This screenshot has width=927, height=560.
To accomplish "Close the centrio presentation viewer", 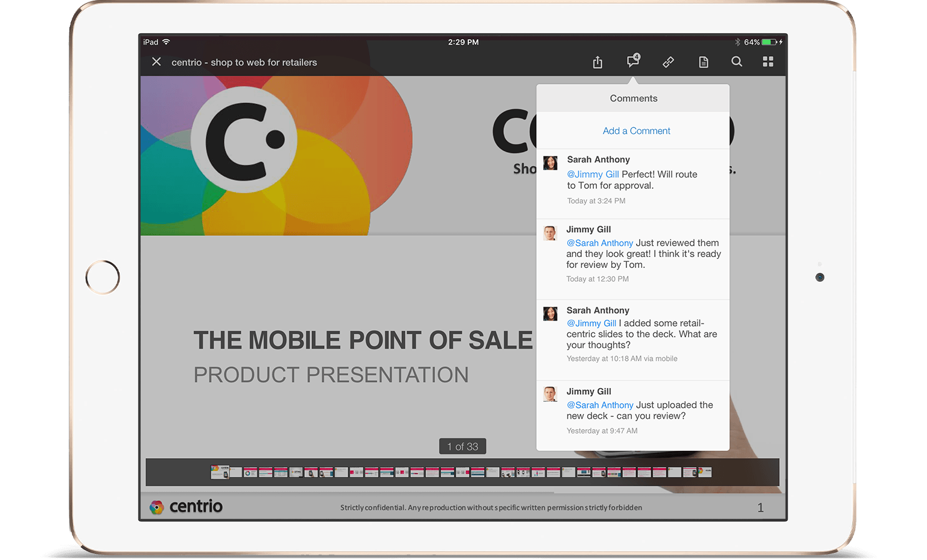I will pos(156,62).
